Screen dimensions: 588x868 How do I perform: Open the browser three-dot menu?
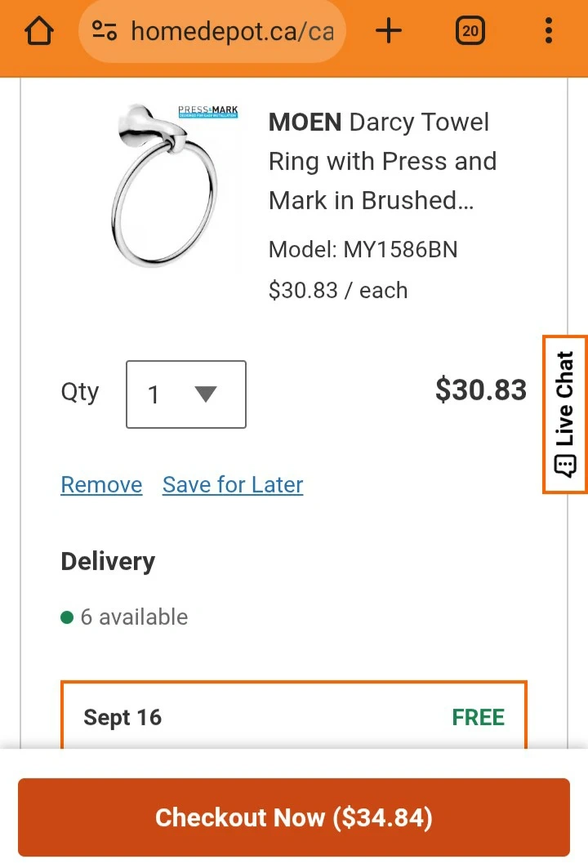click(548, 32)
